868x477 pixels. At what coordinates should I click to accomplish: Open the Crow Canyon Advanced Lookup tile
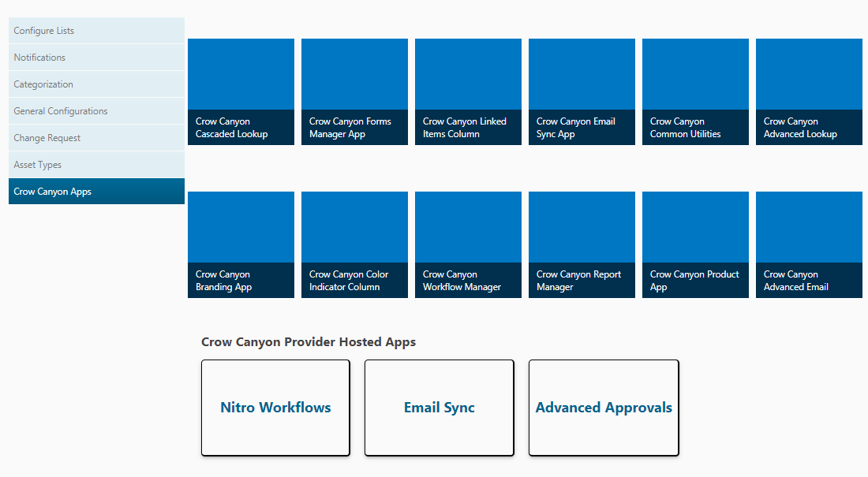pyautogui.click(x=809, y=92)
